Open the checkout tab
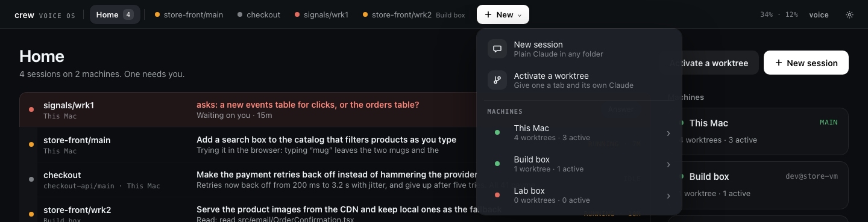 point(259,15)
